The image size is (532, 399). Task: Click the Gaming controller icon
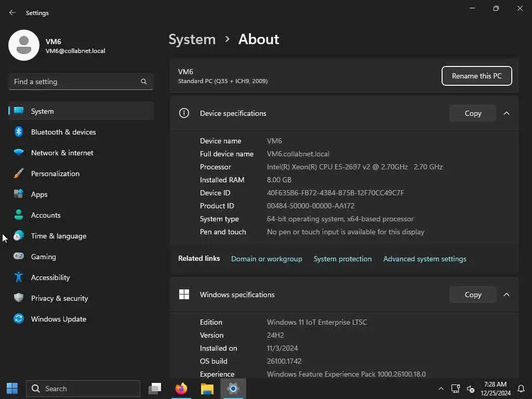pos(19,256)
